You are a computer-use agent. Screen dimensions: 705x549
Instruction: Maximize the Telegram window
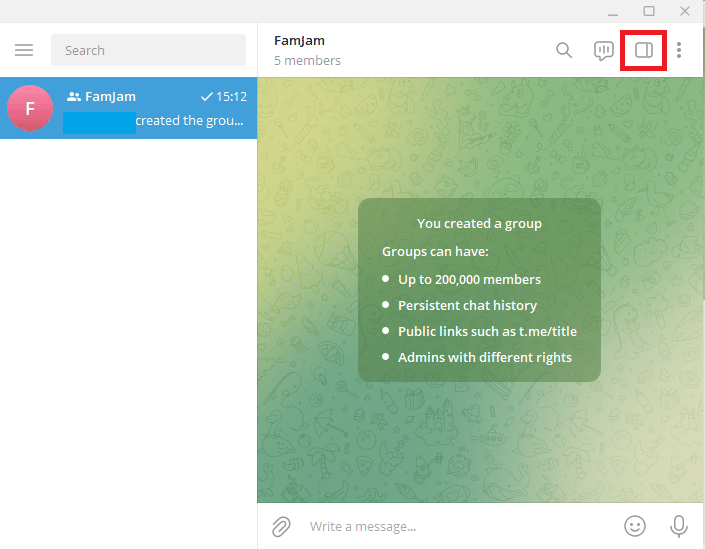point(649,11)
